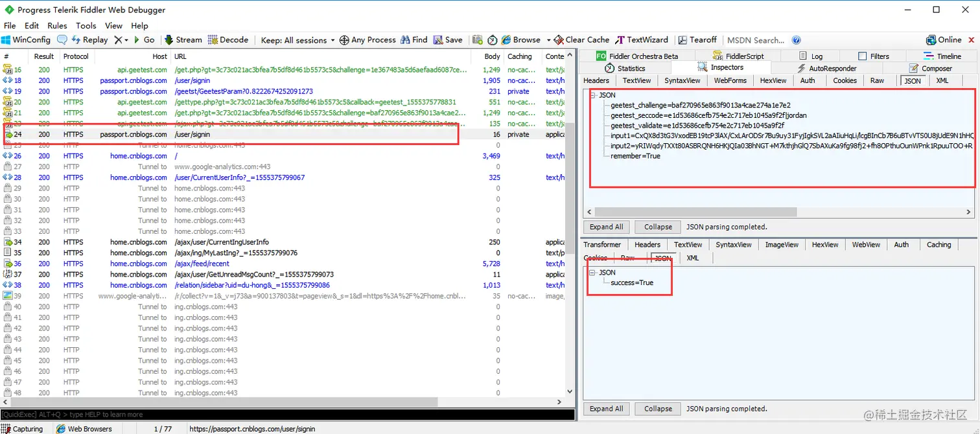Toggle the Decode option

pyautogui.click(x=228, y=40)
